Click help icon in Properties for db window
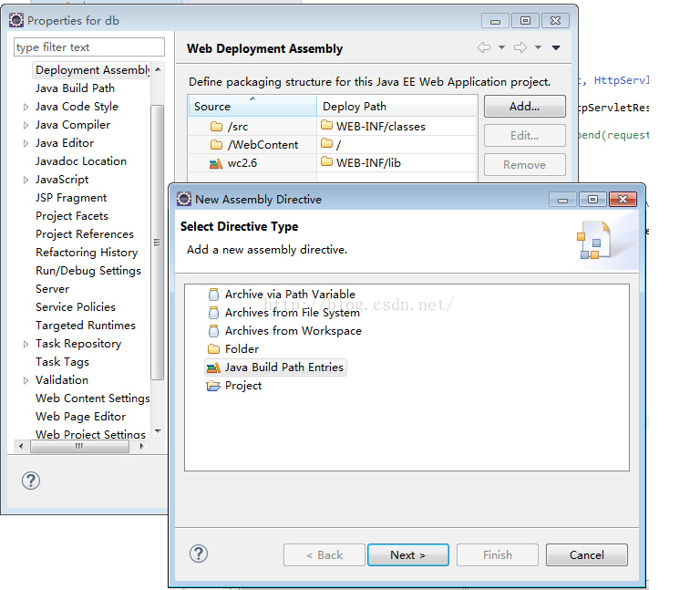Screen dimensions: 700x590 (31, 481)
